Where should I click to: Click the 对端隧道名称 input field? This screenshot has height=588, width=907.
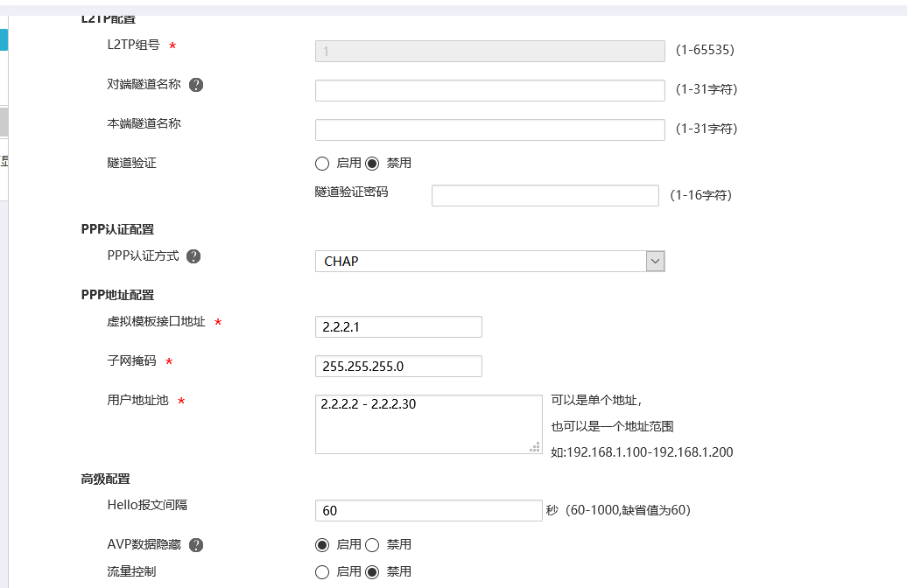(489, 90)
